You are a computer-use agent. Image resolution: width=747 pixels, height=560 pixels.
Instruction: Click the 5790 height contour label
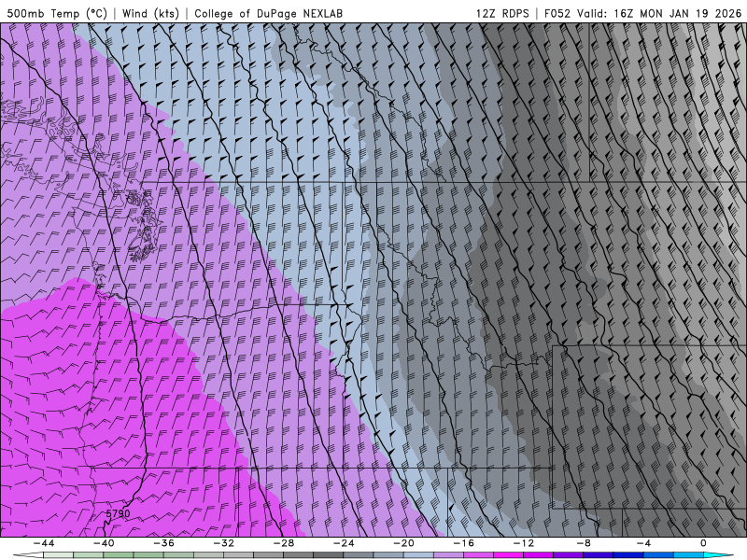[x=118, y=513]
